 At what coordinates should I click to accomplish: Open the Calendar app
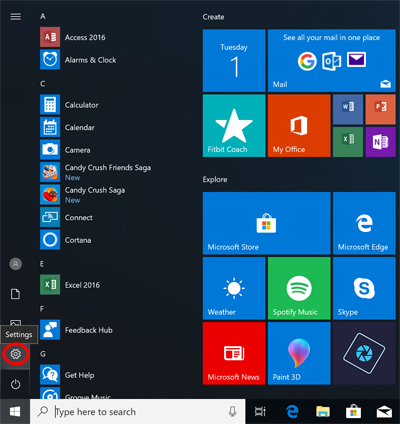click(67, 127)
